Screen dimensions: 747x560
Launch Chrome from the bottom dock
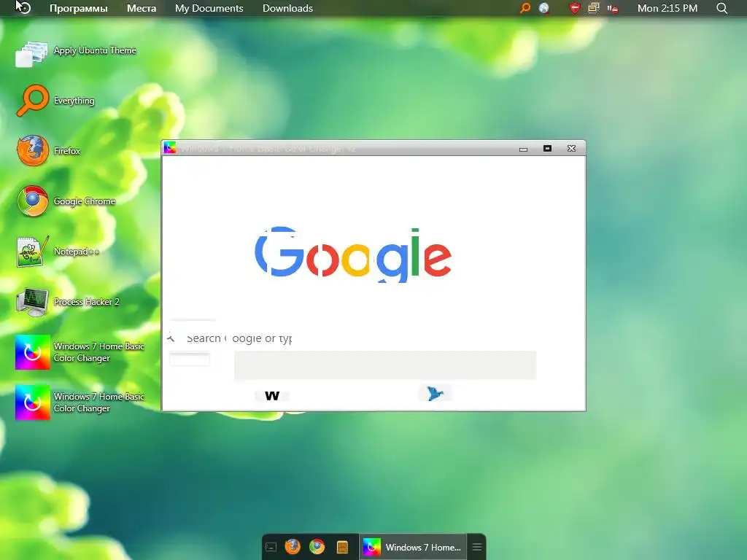(x=317, y=547)
